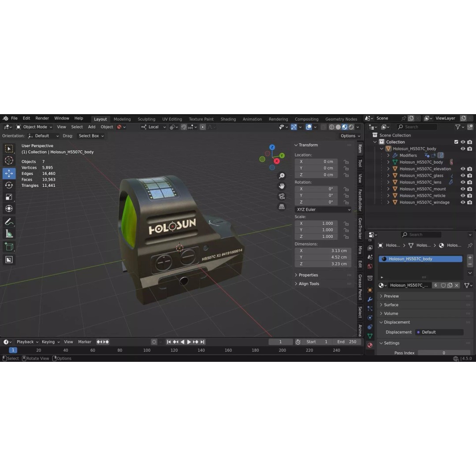Open the Keying popover in timeline
This screenshot has width=476, height=476.
[50, 342]
